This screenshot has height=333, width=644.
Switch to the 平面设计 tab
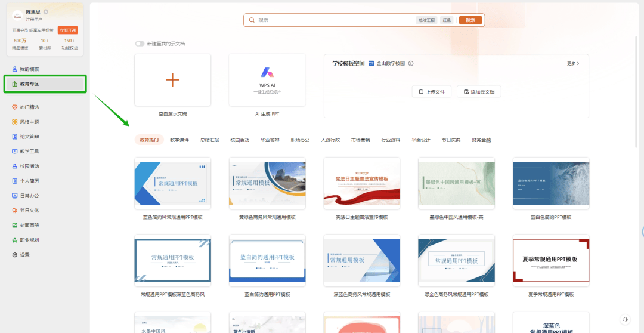pos(421,140)
